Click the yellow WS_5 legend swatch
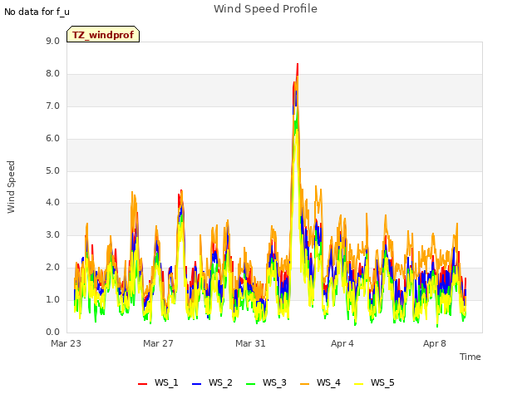 (358, 383)
